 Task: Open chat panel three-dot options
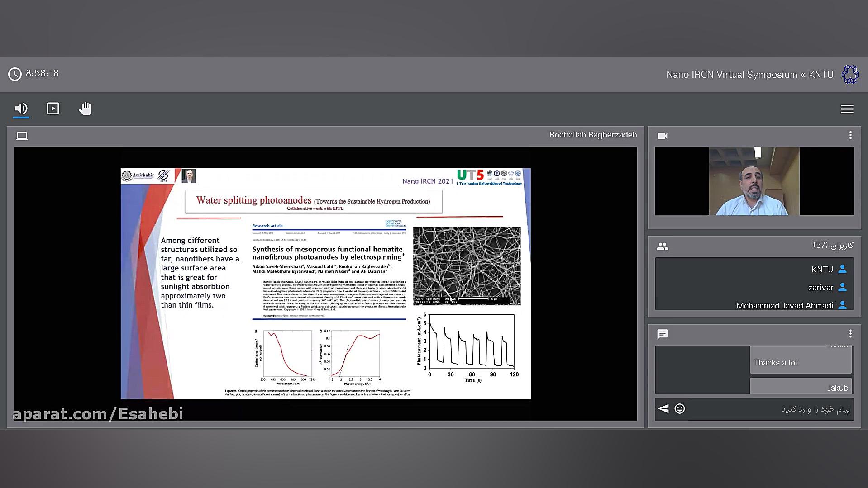[850, 334]
